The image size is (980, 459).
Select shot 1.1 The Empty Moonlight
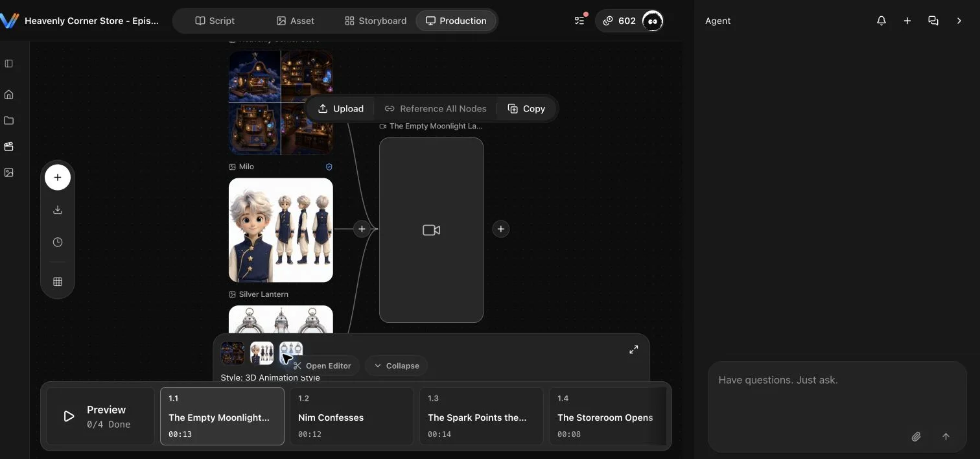click(x=222, y=416)
